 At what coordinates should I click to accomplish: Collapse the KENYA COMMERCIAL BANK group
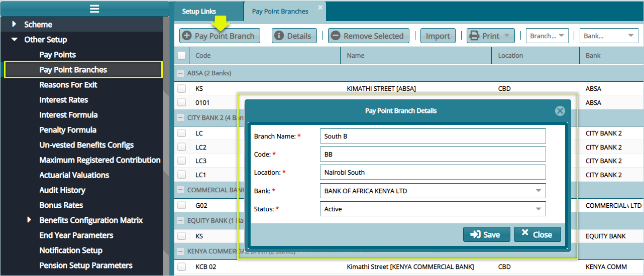181,250
